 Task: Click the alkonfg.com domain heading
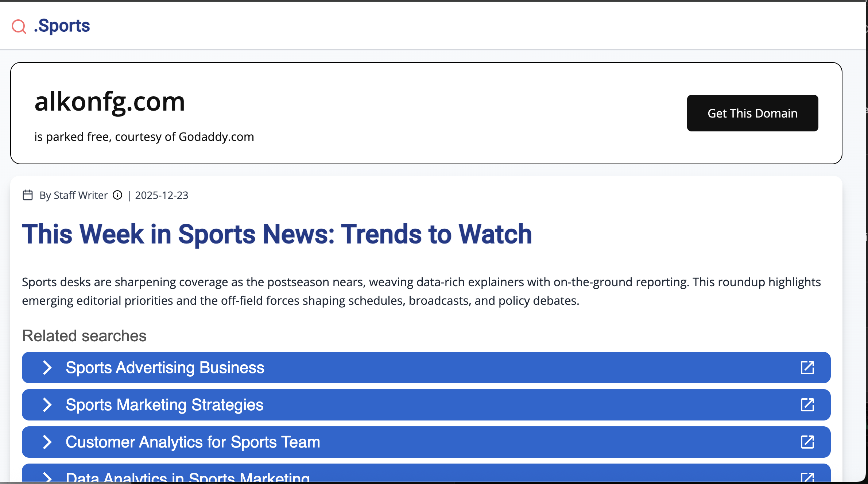110,101
